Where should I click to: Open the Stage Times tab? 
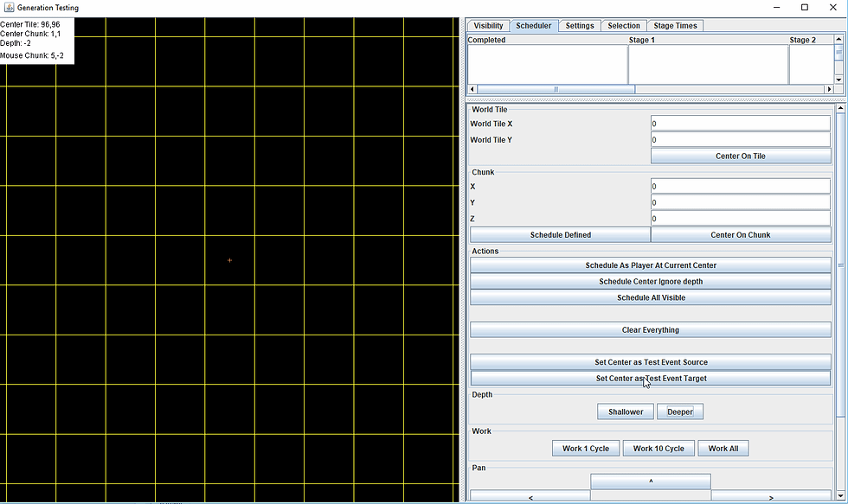click(x=675, y=25)
